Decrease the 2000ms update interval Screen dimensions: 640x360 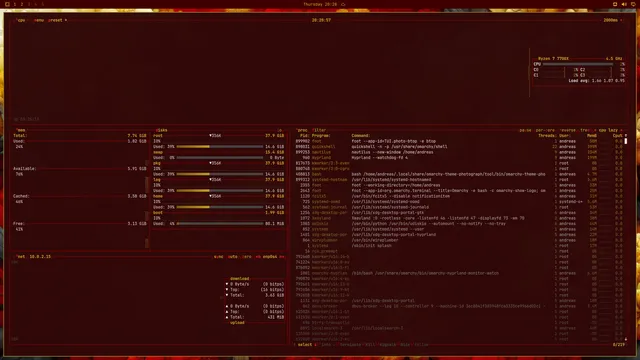click(x=600, y=20)
